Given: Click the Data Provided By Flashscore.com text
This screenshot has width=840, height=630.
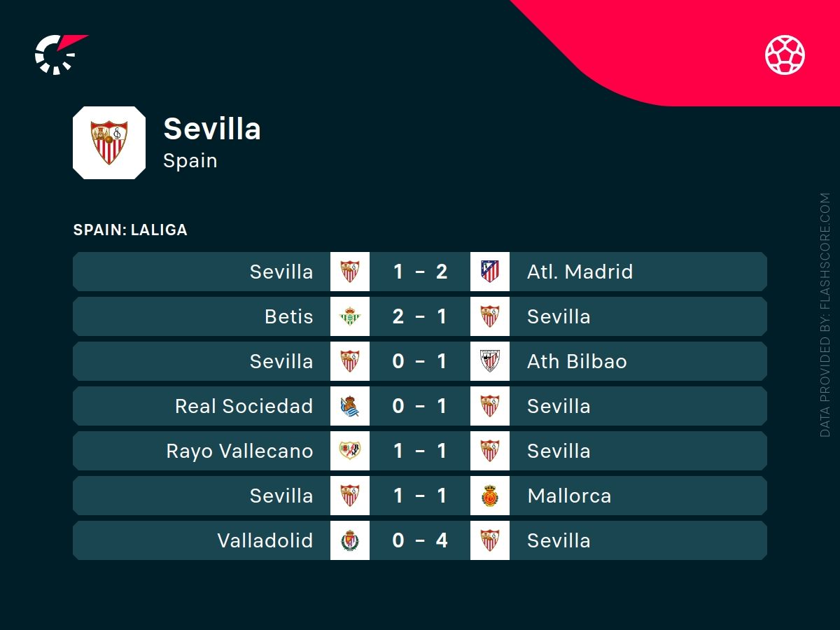Looking at the screenshot, I should (825, 315).
